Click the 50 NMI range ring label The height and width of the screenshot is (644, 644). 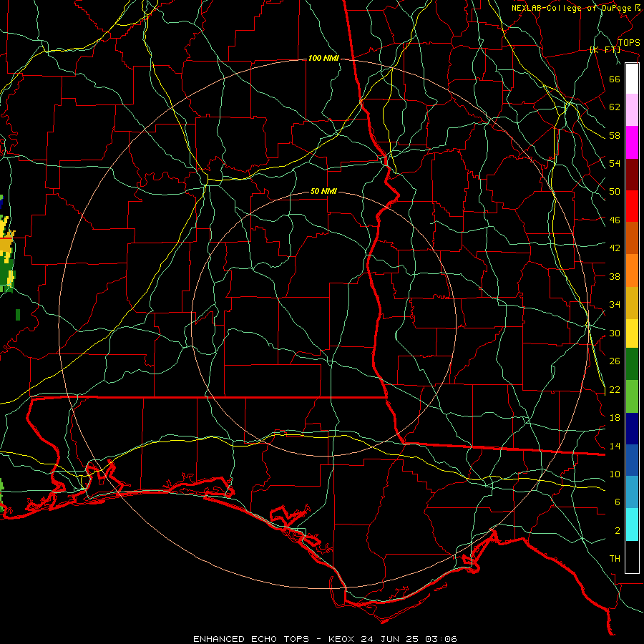[x=323, y=191]
